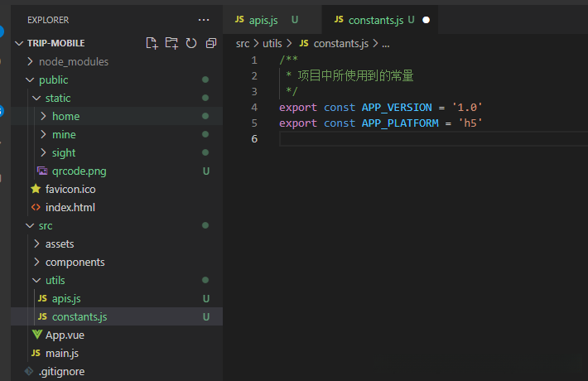Expand the home folder under static

click(65, 116)
